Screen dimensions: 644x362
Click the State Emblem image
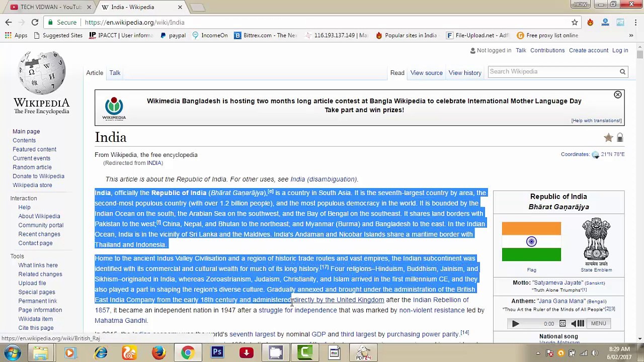pyautogui.click(x=596, y=242)
